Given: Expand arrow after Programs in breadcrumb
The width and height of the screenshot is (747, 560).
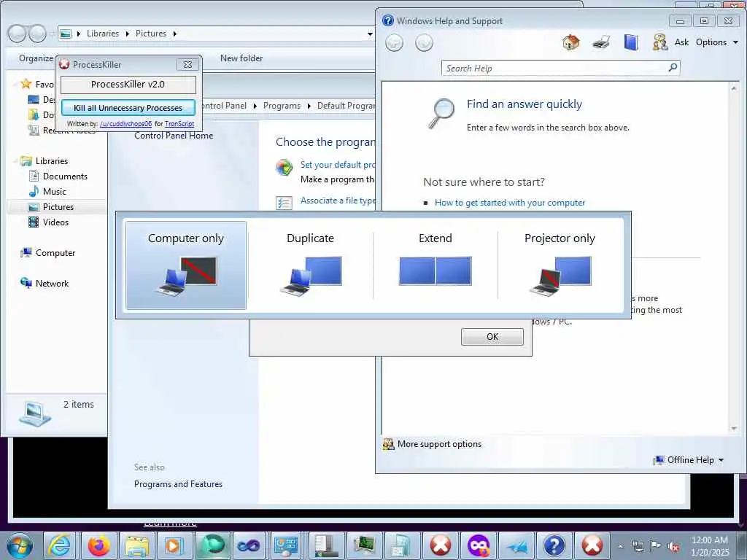Looking at the screenshot, I should pyautogui.click(x=309, y=106).
